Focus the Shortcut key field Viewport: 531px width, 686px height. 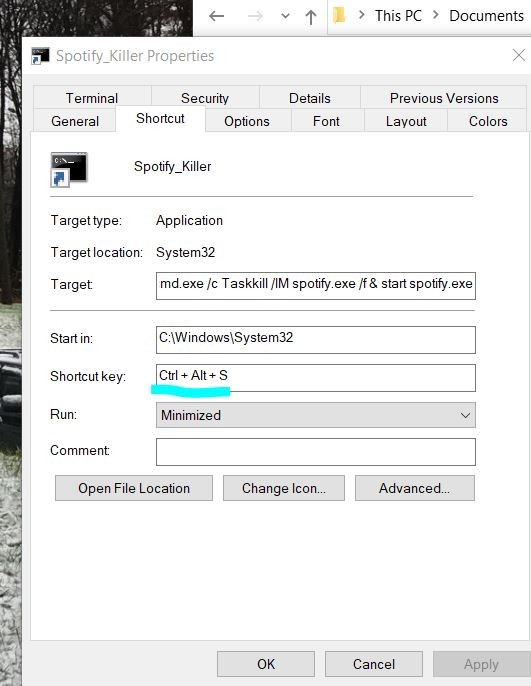point(316,378)
